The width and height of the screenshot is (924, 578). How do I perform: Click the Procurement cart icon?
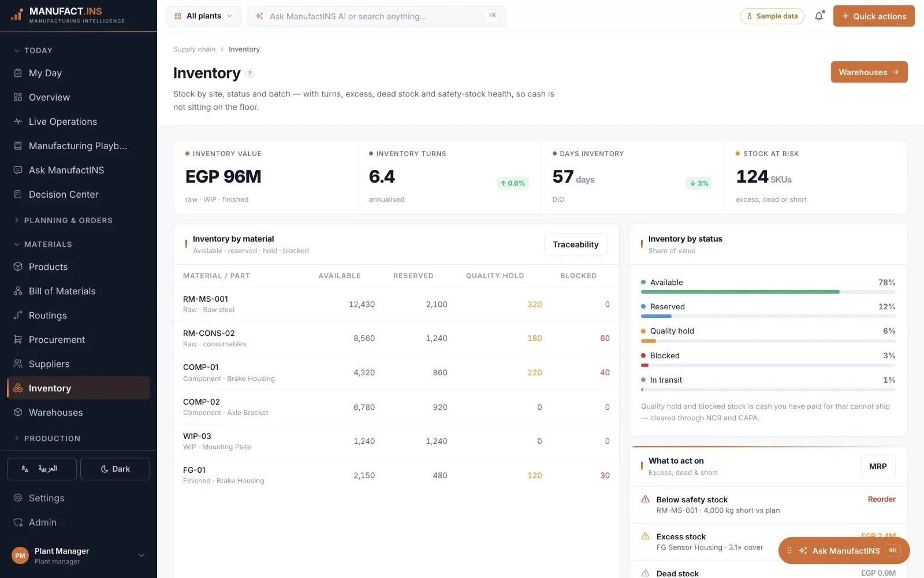click(x=18, y=340)
